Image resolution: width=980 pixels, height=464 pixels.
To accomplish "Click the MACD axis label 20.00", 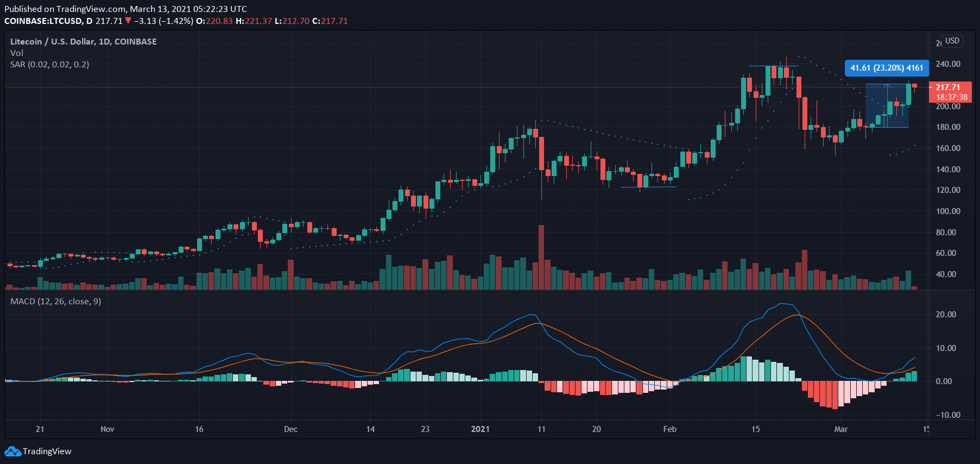I will coord(946,315).
